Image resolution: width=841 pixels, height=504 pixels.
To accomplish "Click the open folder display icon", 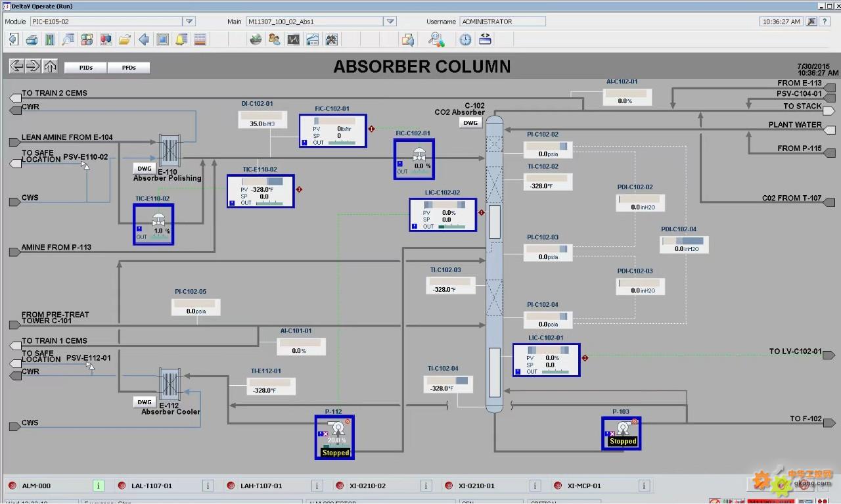I will 124,39.
